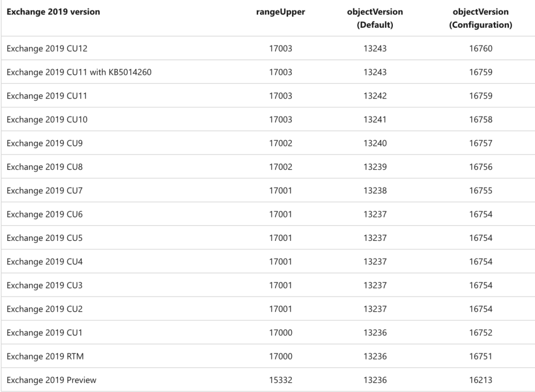Image resolution: width=535 pixels, height=392 pixels.
Task: Select the "Exchange 2019 Preview" row label
Action: point(52,380)
